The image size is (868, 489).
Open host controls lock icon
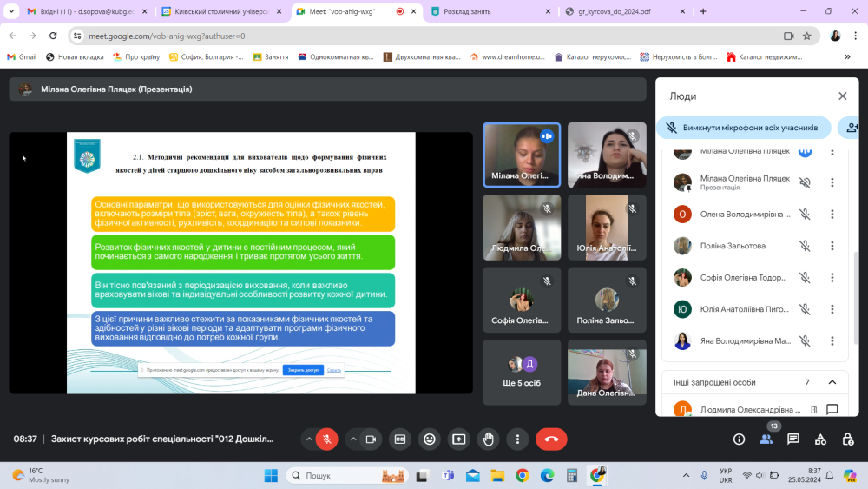tap(847, 439)
